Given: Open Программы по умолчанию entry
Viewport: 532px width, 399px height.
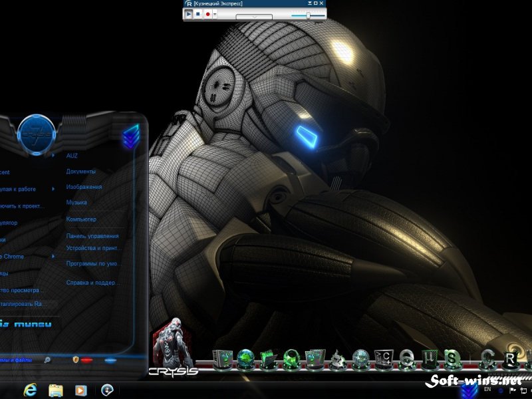Looking at the screenshot, I should click(92, 263).
